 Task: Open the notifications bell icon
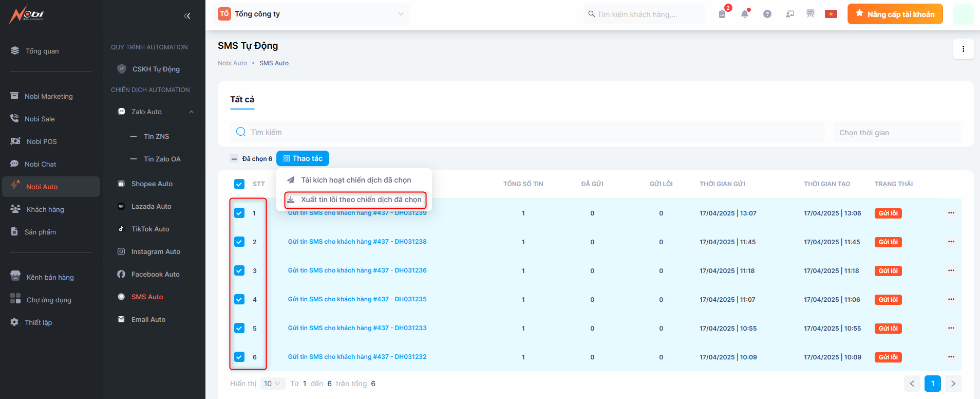click(x=744, y=14)
